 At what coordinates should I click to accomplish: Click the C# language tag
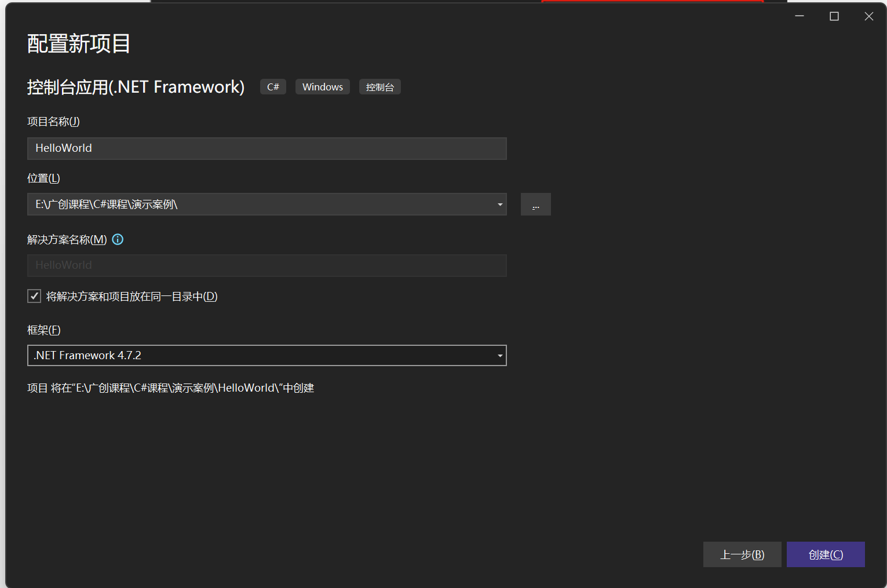pyautogui.click(x=273, y=87)
